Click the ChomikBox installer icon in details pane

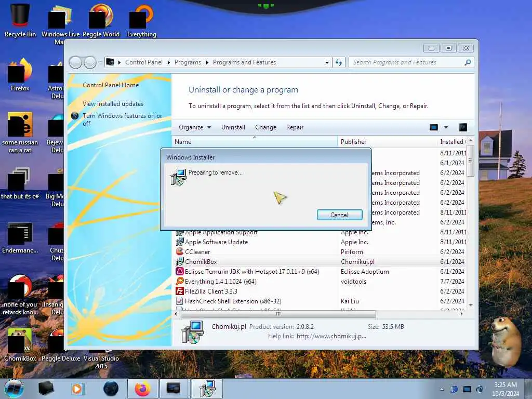point(193,332)
